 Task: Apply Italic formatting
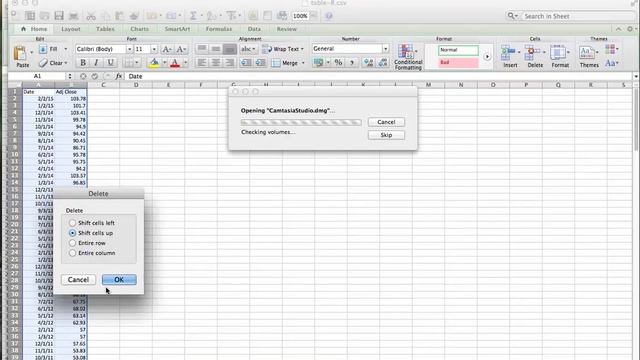click(x=96, y=63)
